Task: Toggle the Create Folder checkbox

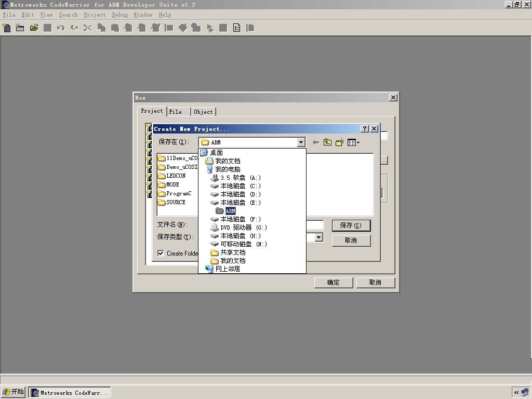Action: pyautogui.click(x=161, y=253)
